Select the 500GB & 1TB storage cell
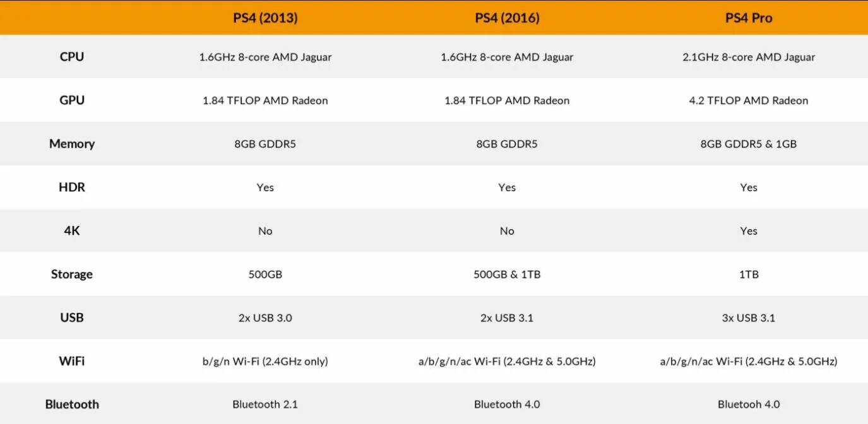Image resolution: width=868 pixels, height=424 pixels. click(x=507, y=274)
